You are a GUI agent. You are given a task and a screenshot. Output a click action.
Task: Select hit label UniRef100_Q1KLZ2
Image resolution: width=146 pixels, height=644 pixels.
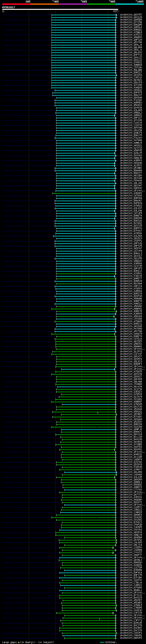tap(131, 57)
